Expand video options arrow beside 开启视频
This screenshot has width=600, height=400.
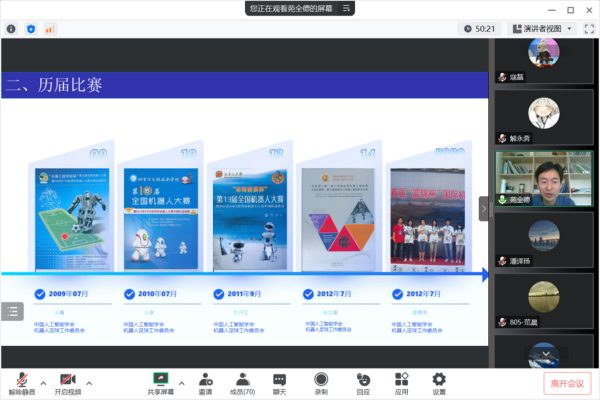click(x=89, y=382)
